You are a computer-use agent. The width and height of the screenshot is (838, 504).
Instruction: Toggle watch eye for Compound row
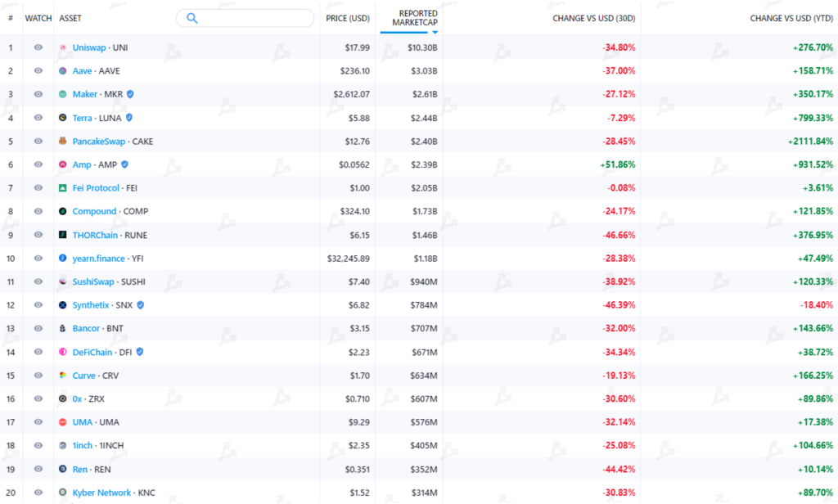tap(38, 211)
